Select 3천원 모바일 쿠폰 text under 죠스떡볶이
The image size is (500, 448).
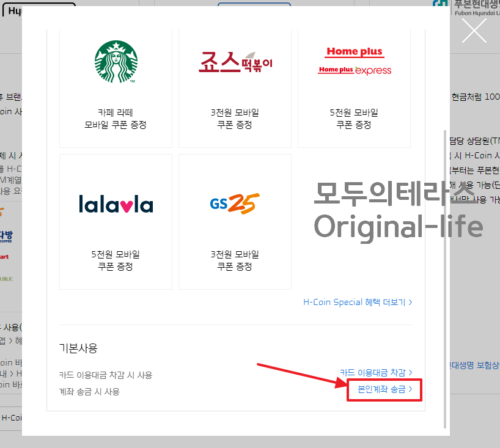(x=235, y=119)
